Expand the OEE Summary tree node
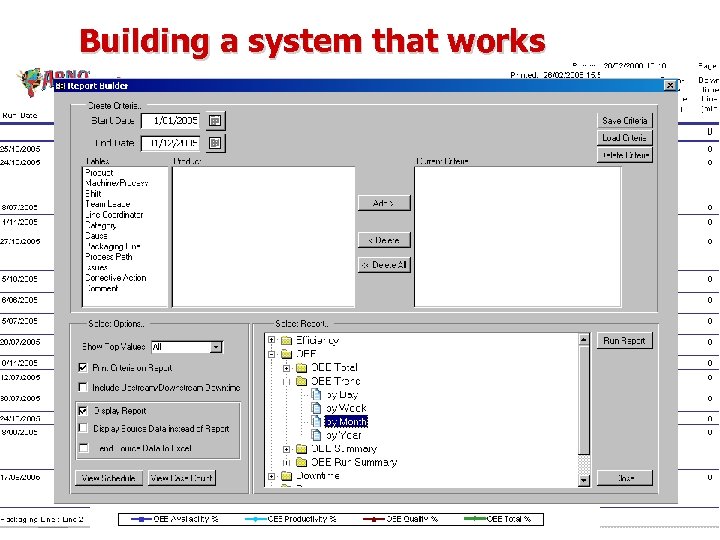 pos(287,449)
